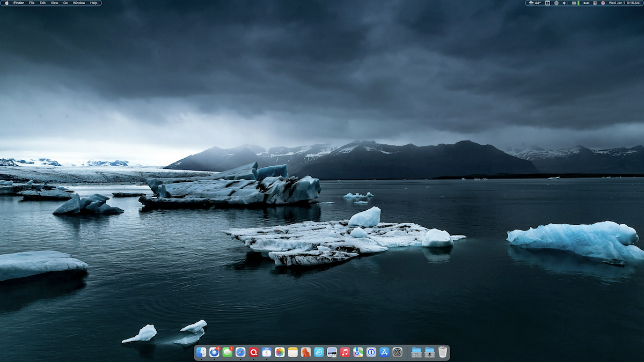Screen dimensions: 644x362
Task: Open the blue spiral app icon
Action: click(x=319, y=352)
